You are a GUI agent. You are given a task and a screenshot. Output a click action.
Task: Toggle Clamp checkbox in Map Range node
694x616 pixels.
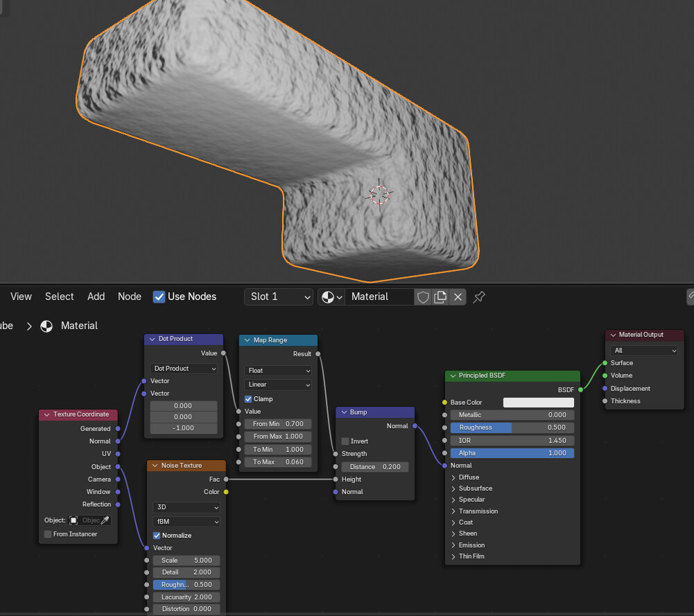click(x=248, y=399)
